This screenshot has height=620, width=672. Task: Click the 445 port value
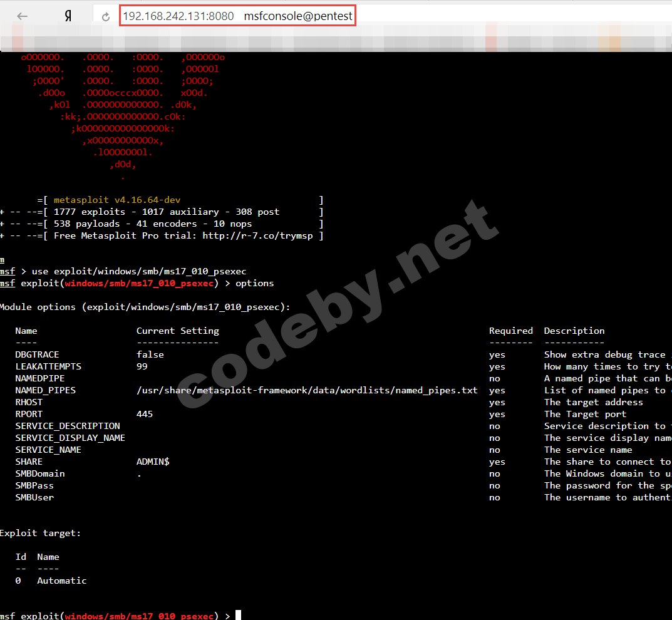point(145,415)
